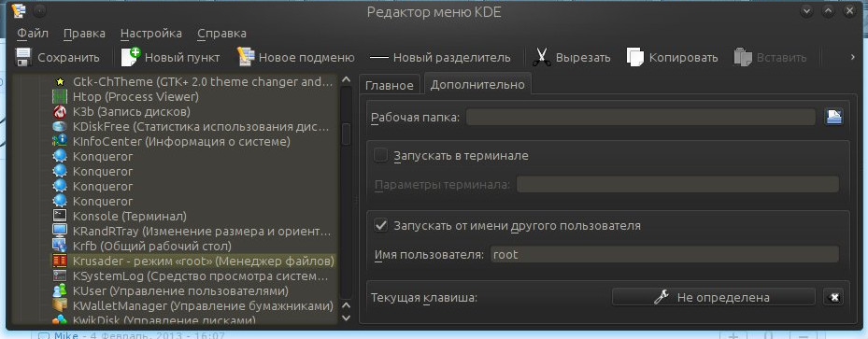Uncheck Запускать от имени другого пользователя
Image resolution: width=868 pixels, height=339 pixels.
[x=381, y=225]
